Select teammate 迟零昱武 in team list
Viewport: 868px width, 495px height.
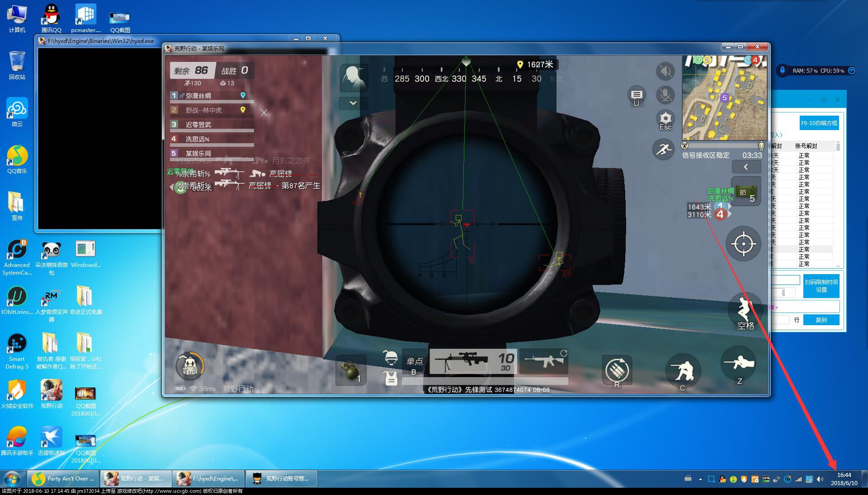[212, 125]
